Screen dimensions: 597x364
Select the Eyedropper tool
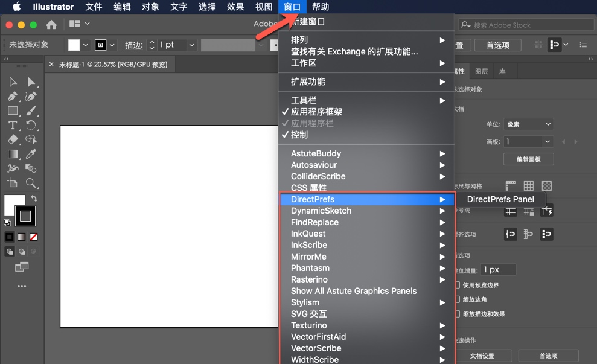pos(31,154)
